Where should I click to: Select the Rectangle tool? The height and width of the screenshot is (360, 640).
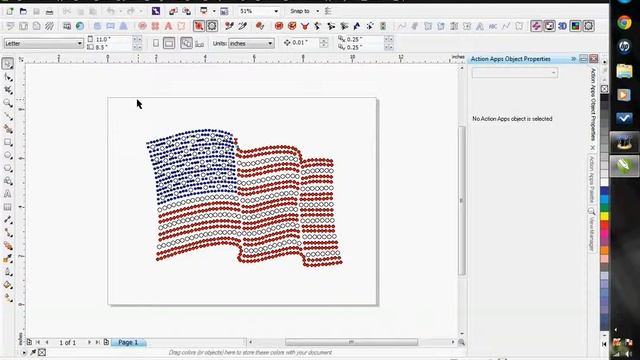coord(7,142)
